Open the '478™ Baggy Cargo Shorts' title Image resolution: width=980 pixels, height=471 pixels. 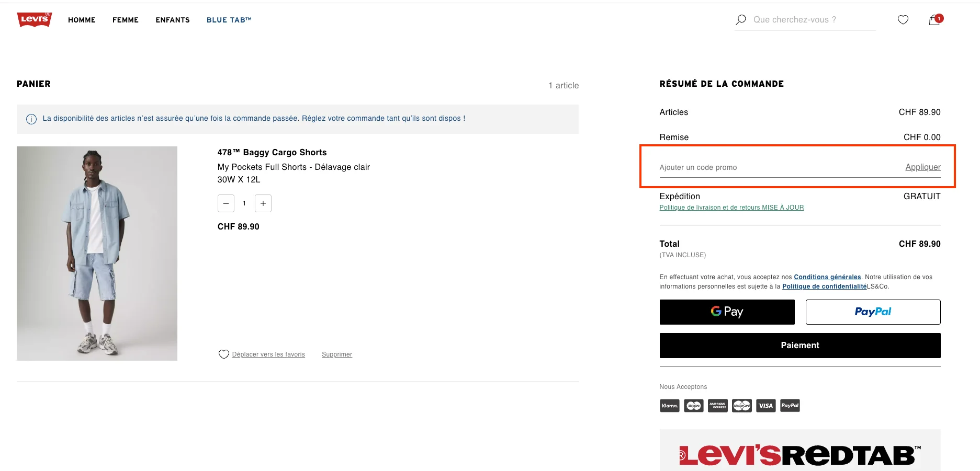pyautogui.click(x=272, y=153)
